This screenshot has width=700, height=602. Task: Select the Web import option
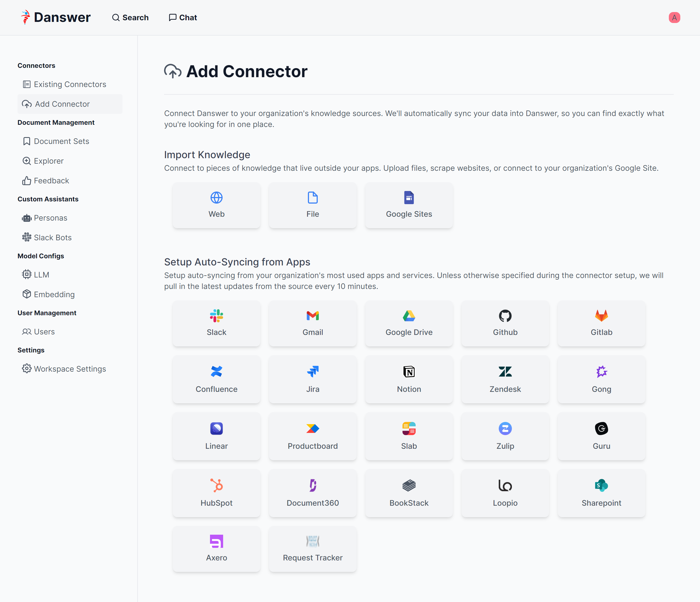tap(216, 205)
